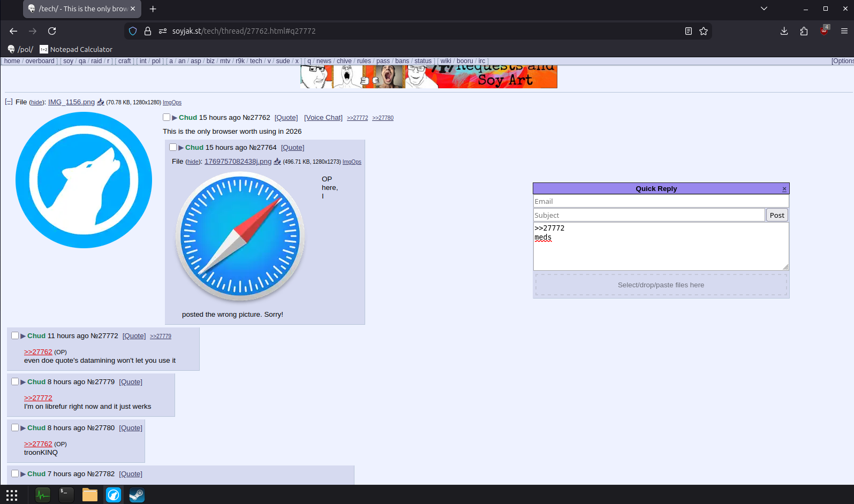Click the uBlock Origin extension icon
Viewport: 854px width, 504px height.
coord(824,31)
